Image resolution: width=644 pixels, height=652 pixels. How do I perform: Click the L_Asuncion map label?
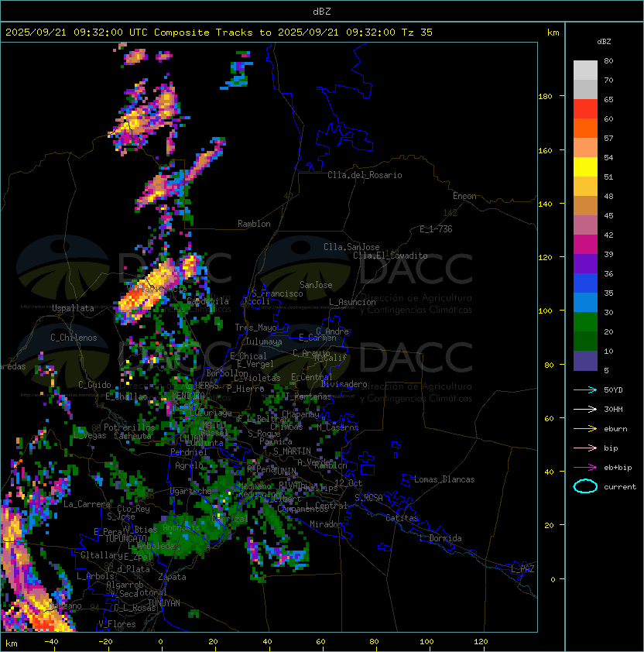(x=352, y=302)
